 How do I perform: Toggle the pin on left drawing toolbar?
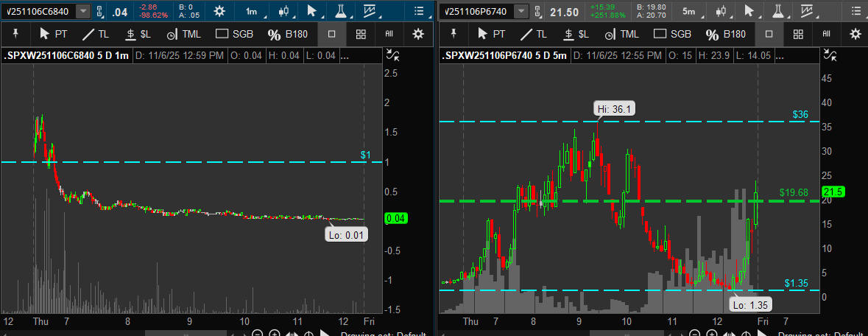[x=15, y=34]
